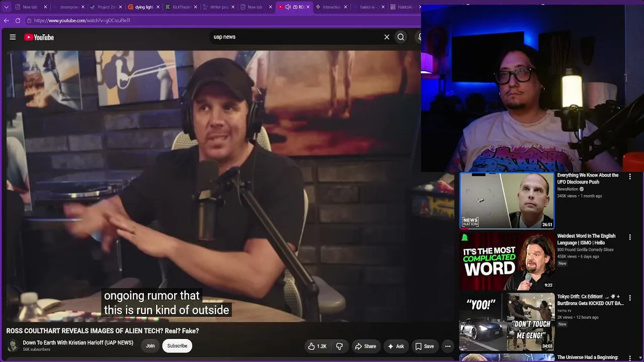Clear the 'uap news' search text
644x362 pixels.
pos(387,37)
